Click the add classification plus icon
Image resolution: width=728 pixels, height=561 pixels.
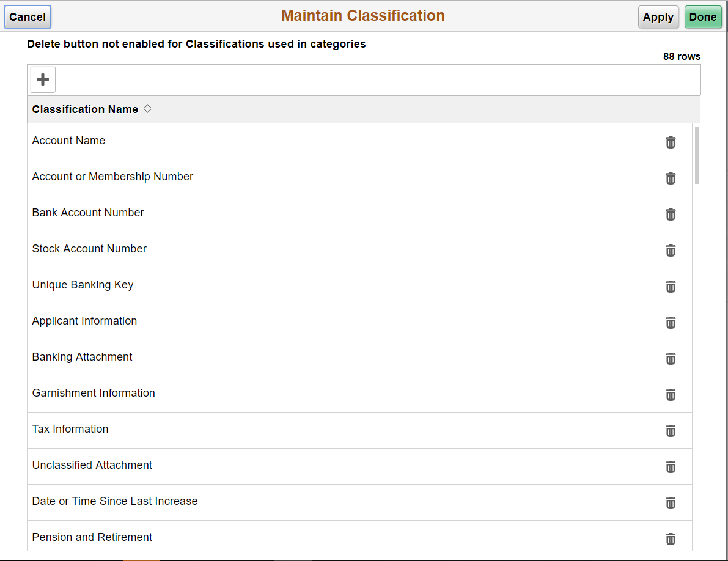tap(42, 79)
